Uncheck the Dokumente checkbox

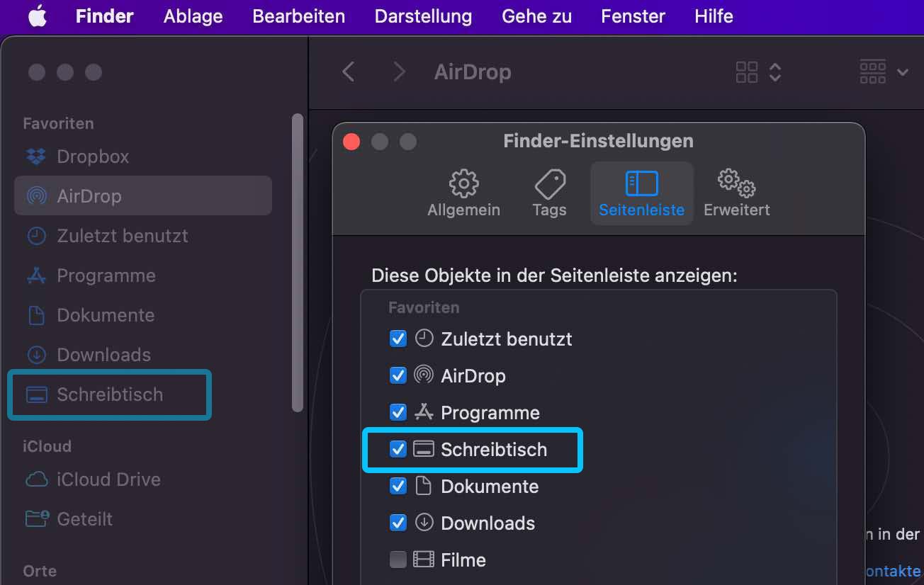(x=398, y=486)
